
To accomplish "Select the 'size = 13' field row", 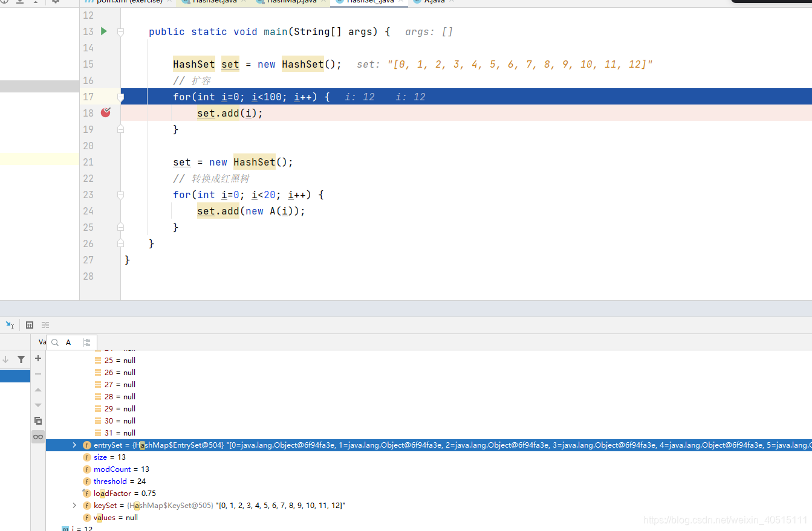I will pos(429,457).
